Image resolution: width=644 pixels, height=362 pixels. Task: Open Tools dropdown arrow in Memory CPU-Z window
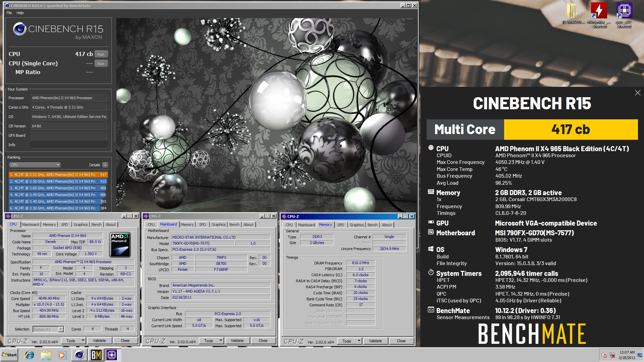click(x=359, y=341)
